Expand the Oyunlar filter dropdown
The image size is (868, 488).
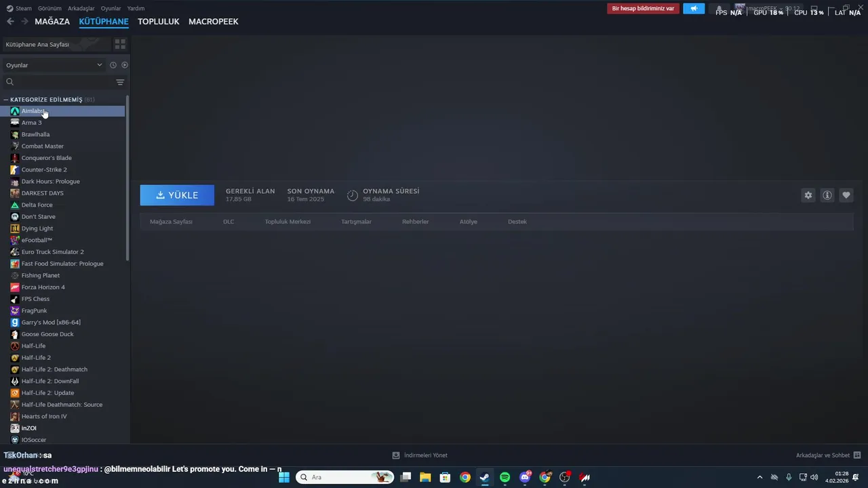[54, 65]
